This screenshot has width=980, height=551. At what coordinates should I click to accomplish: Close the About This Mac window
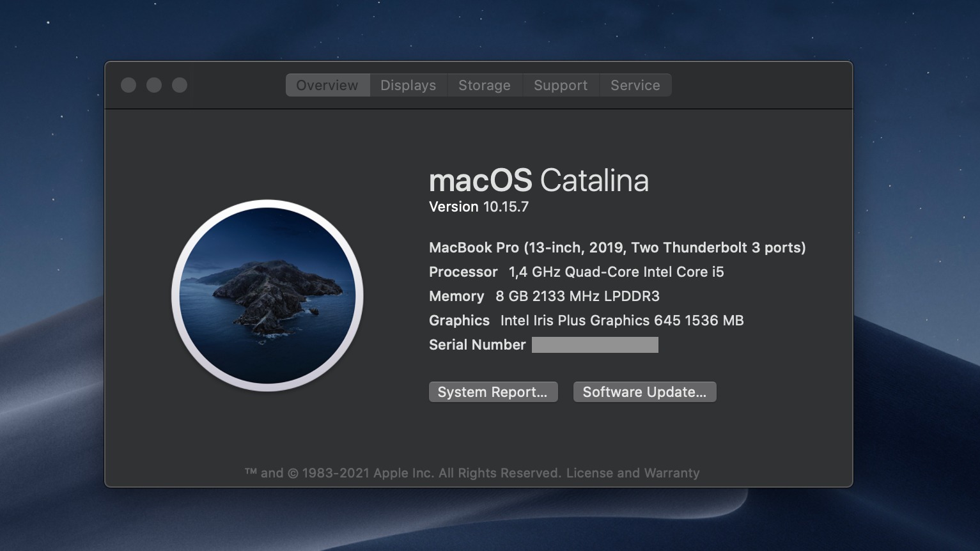[x=128, y=85]
